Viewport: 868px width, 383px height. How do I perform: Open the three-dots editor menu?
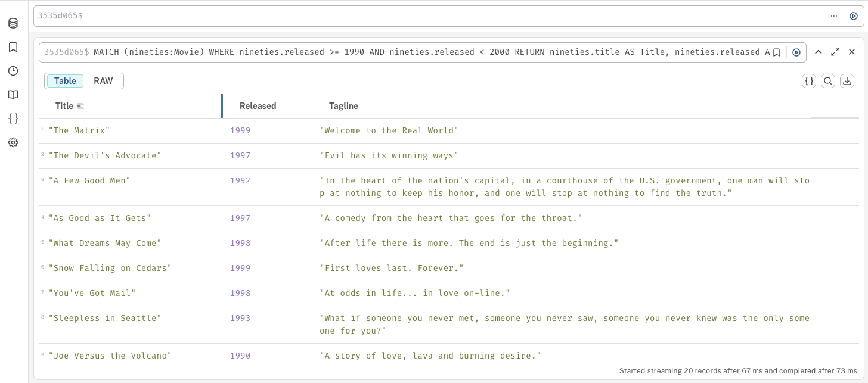834,16
